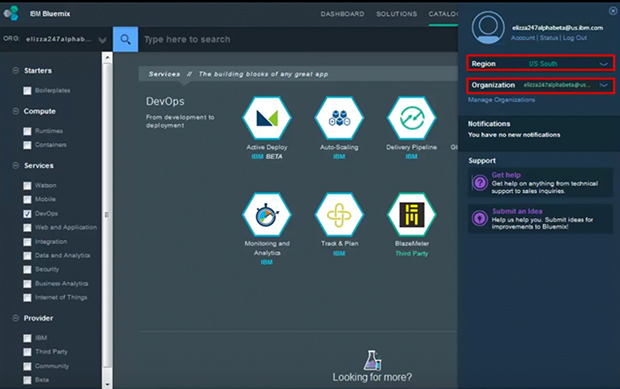Image resolution: width=620 pixels, height=389 pixels.
Task: Close the account side panel
Action: [x=613, y=11]
